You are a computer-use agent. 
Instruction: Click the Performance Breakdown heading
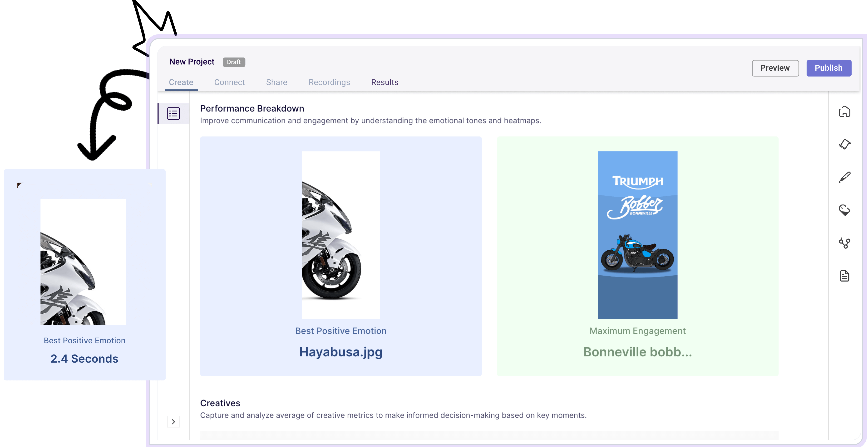pos(252,108)
